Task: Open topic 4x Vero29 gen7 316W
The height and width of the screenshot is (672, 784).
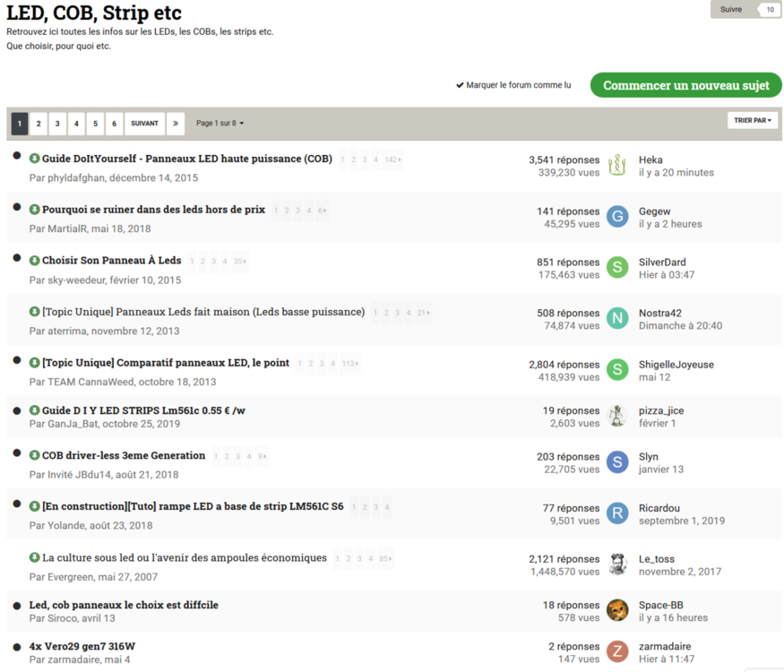Action: 82,646
